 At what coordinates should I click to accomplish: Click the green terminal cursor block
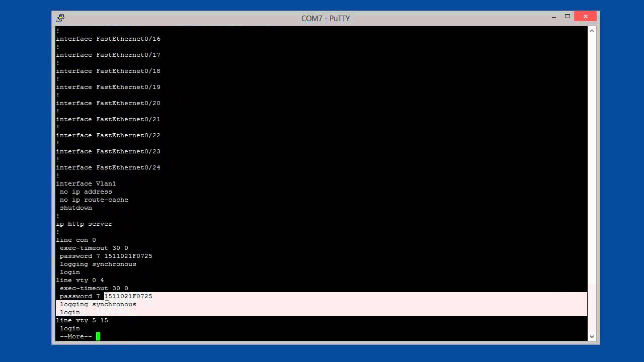click(x=98, y=336)
